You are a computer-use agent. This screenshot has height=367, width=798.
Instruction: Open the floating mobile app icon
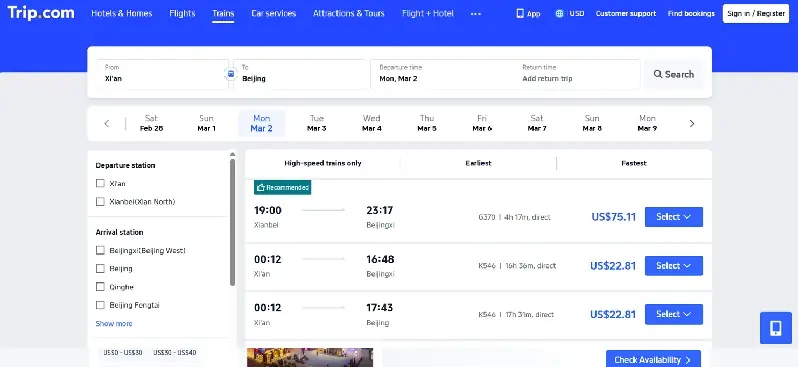click(x=776, y=328)
